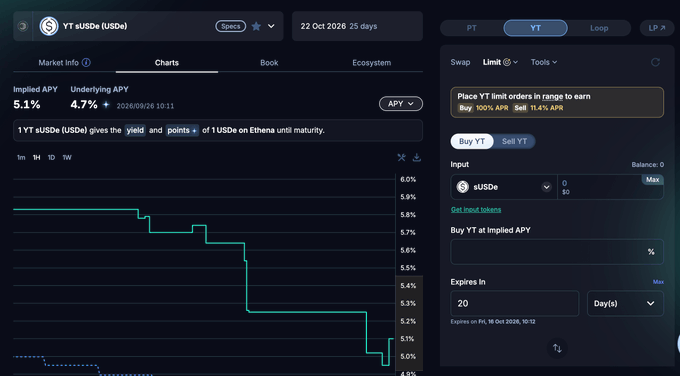The width and height of the screenshot is (680, 376).
Task: Open the Day(s) expiry unit dropdown
Action: [x=625, y=304]
